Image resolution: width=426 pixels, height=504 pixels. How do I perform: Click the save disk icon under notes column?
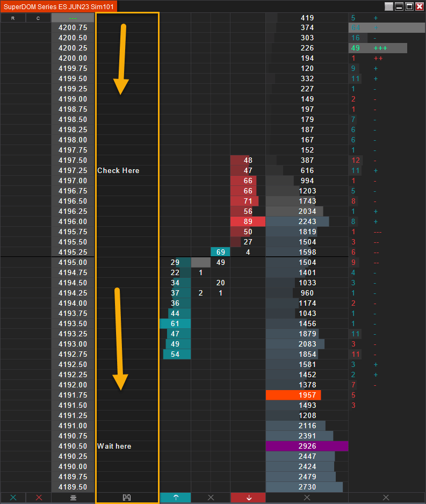click(x=127, y=498)
